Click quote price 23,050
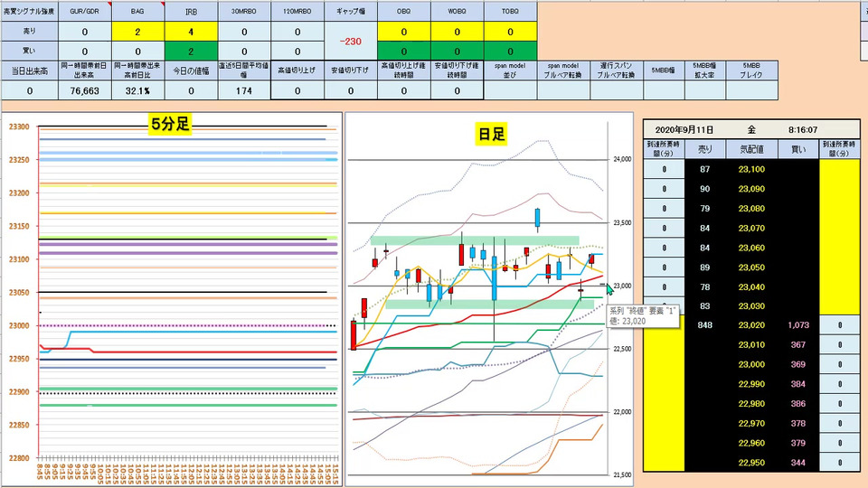Screen dimensions: 868x488 751,267
